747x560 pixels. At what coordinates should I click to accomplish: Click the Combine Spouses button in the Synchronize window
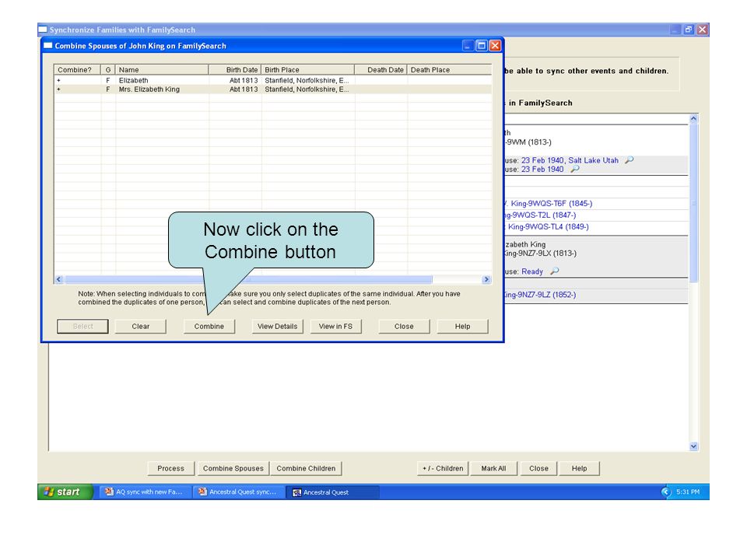233,468
